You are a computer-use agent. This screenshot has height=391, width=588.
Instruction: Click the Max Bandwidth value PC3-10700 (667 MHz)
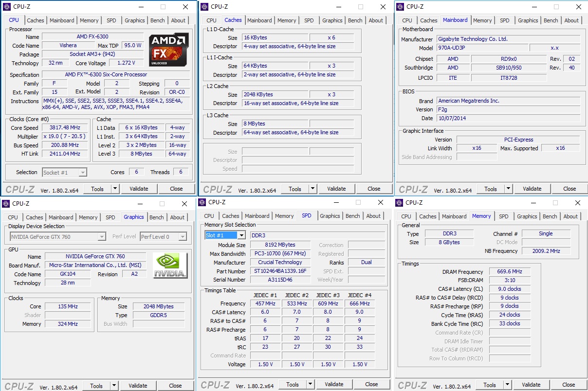pyautogui.click(x=280, y=253)
